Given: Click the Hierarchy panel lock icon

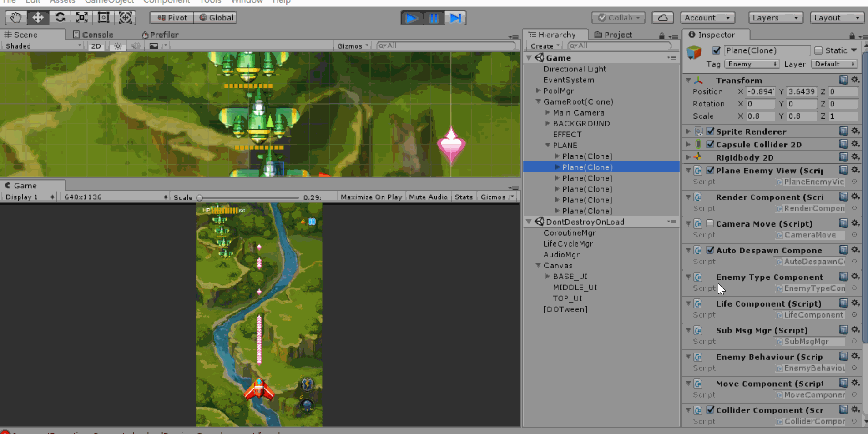Looking at the screenshot, I should [x=662, y=35].
